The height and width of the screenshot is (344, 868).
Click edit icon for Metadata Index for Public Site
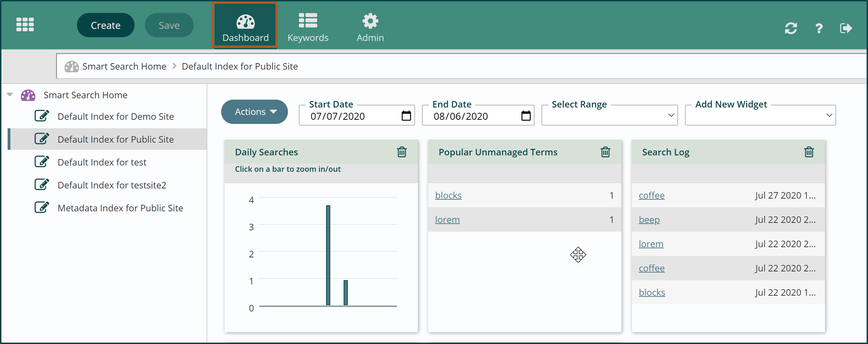click(x=42, y=207)
